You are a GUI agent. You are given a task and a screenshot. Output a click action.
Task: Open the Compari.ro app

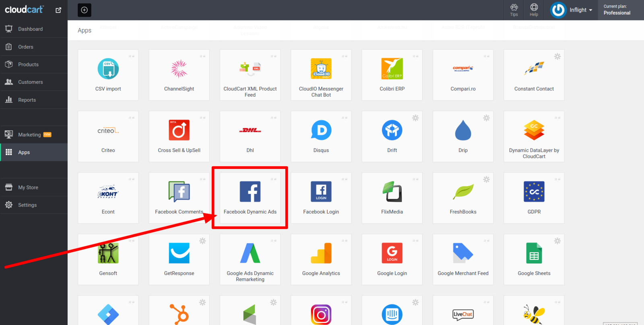(463, 75)
